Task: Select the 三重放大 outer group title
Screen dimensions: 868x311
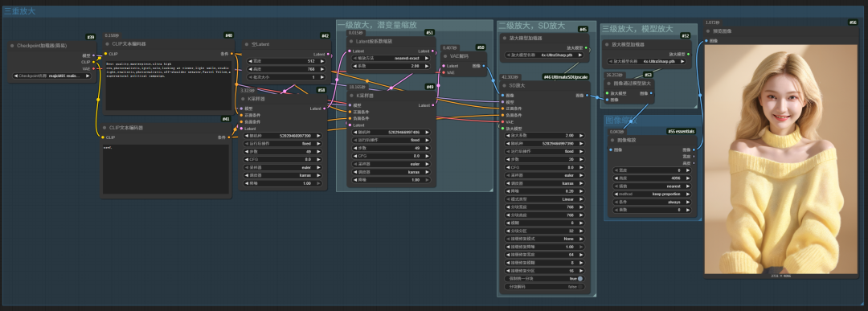Action: click(20, 10)
